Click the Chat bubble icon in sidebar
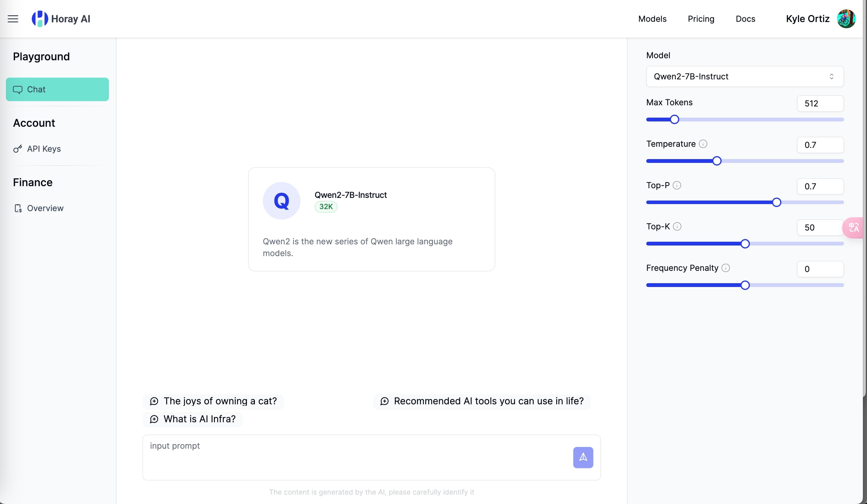This screenshot has height=504, width=867. tap(18, 89)
